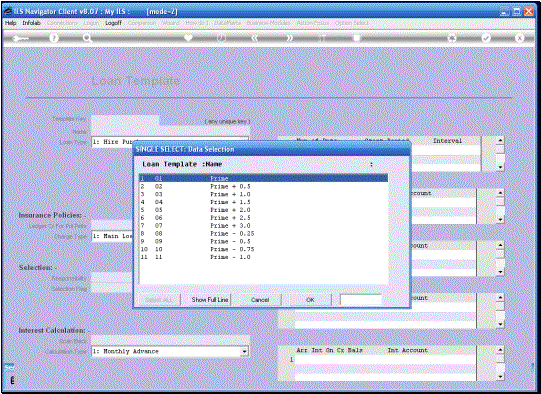
Task: Click the funnel icon in the toolbar
Action: [x=322, y=38]
